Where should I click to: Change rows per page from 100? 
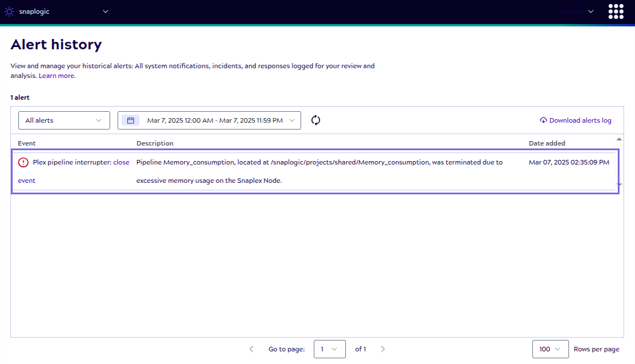click(549, 349)
